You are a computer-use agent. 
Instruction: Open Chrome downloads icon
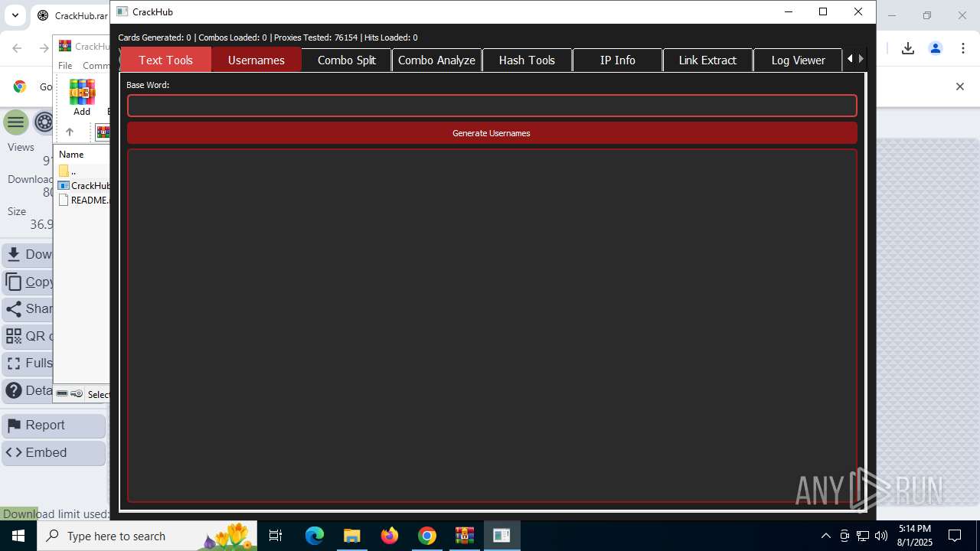[x=908, y=48]
